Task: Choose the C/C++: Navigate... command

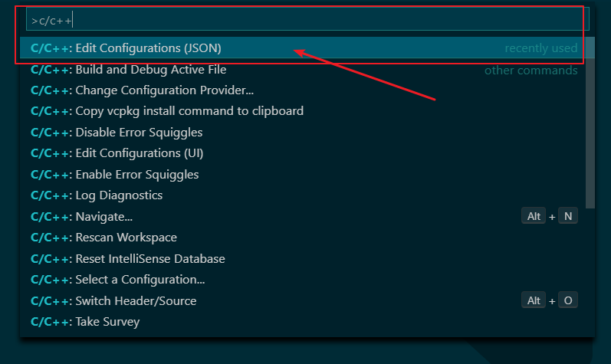Action: [x=82, y=217]
